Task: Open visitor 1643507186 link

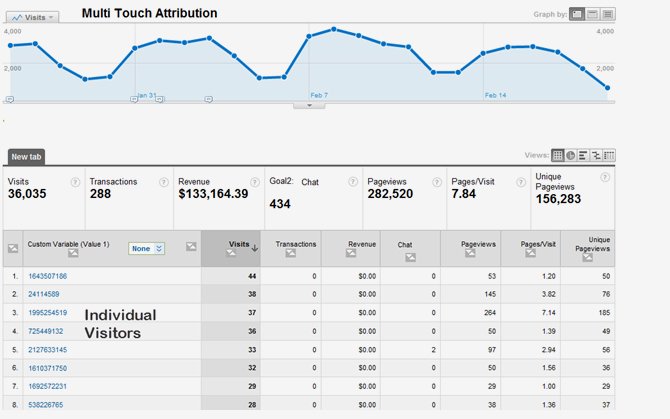Action: (x=47, y=276)
